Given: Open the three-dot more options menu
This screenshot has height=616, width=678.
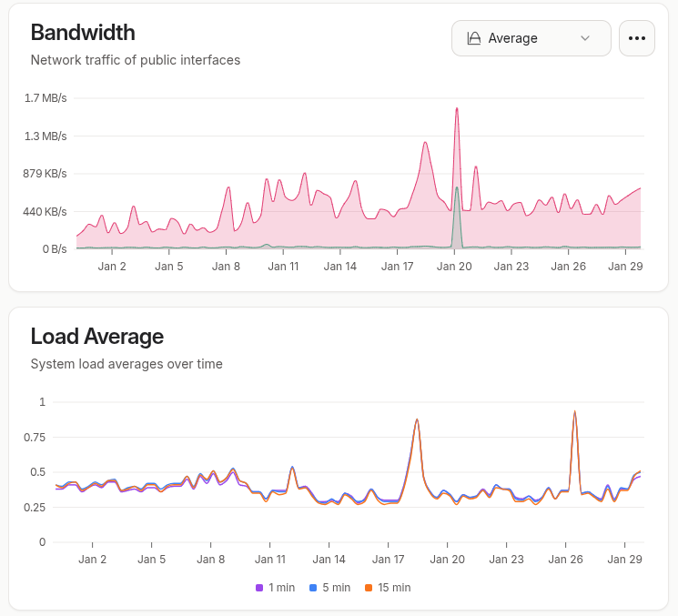Looking at the screenshot, I should 636,38.
